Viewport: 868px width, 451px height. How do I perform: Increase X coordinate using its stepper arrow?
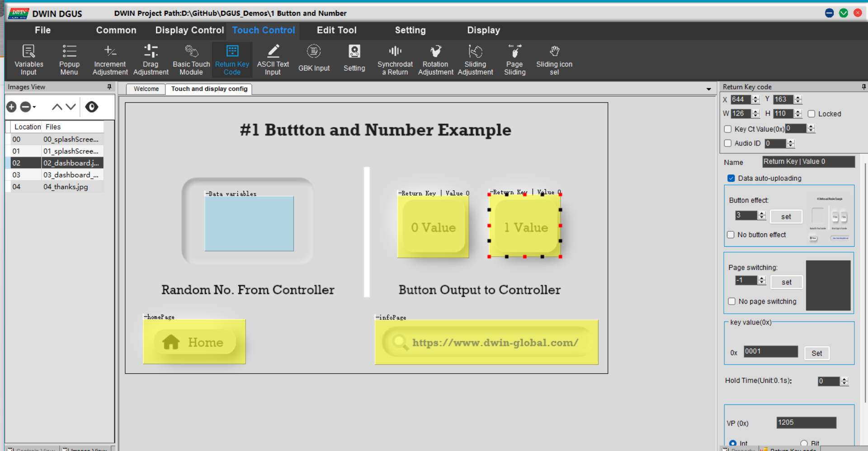coord(755,97)
